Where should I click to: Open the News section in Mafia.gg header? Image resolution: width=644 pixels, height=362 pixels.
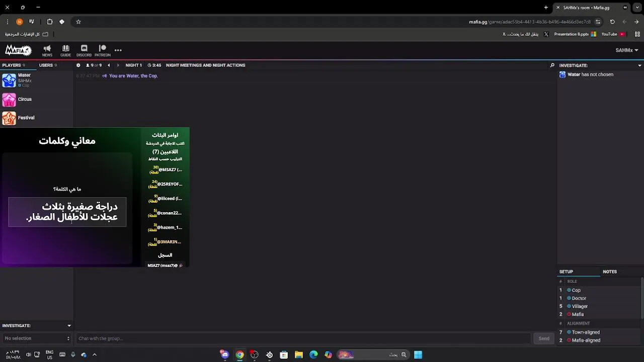click(x=47, y=51)
